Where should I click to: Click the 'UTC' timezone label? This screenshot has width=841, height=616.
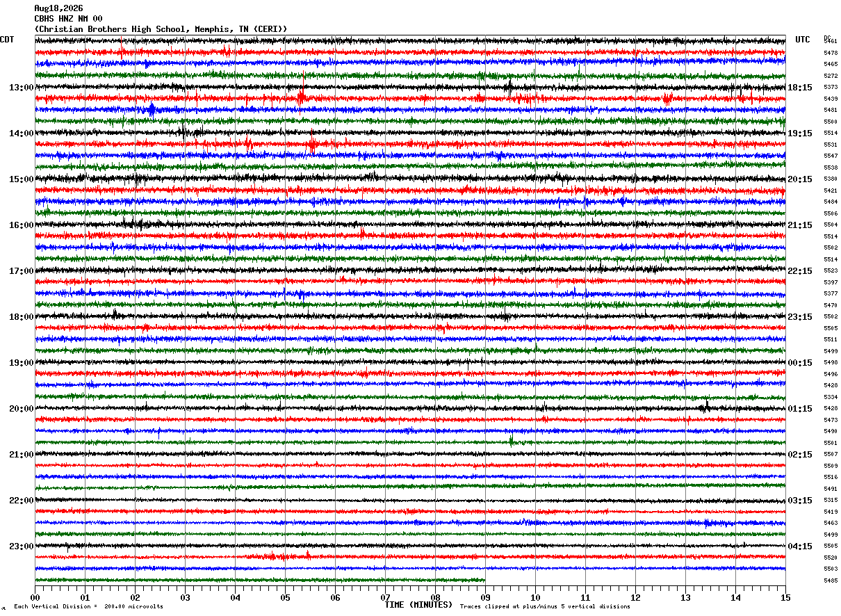pyautogui.click(x=803, y=40)
